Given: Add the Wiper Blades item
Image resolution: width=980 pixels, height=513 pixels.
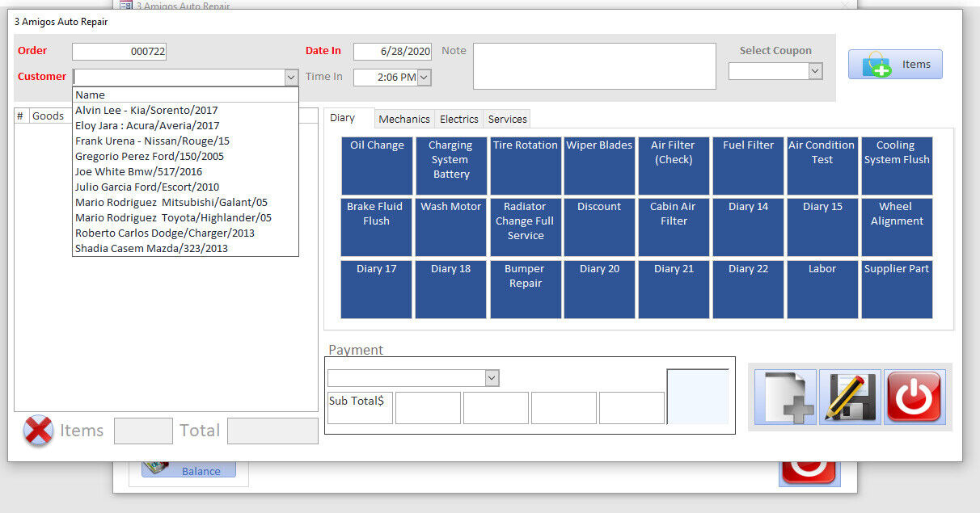Looking at the screenshot, I should 599,166.
